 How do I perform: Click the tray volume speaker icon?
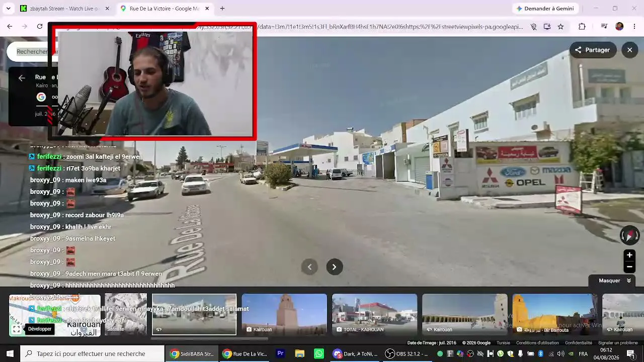click(x=560, y=354)
